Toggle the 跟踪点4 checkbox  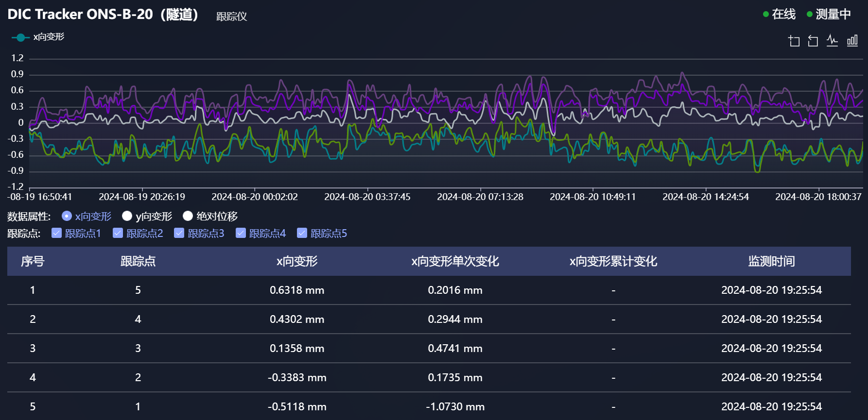[x=241, y=233]
